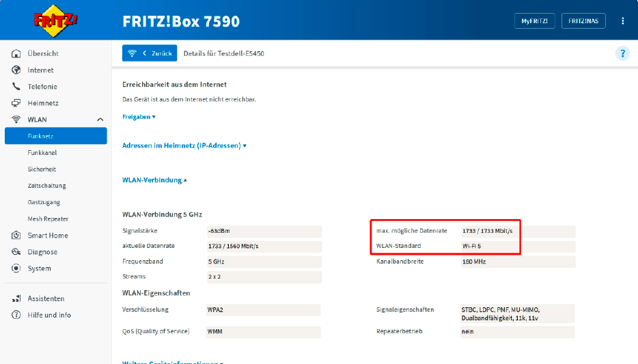Screen dimensions: 638x364
Task: Click the Hilfe und Info question icon
Action: click(16, 315)
